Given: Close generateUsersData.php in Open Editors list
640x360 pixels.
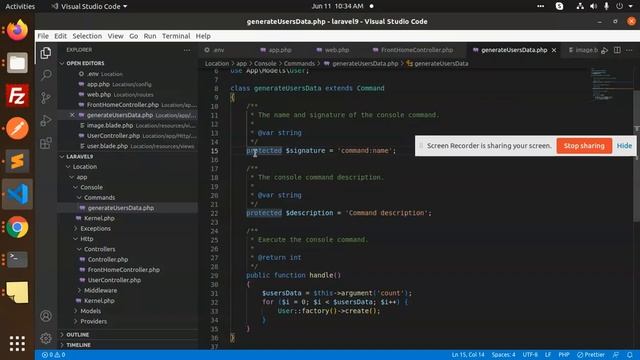Looking at the screenshot, I should click(x=72, y=115).
